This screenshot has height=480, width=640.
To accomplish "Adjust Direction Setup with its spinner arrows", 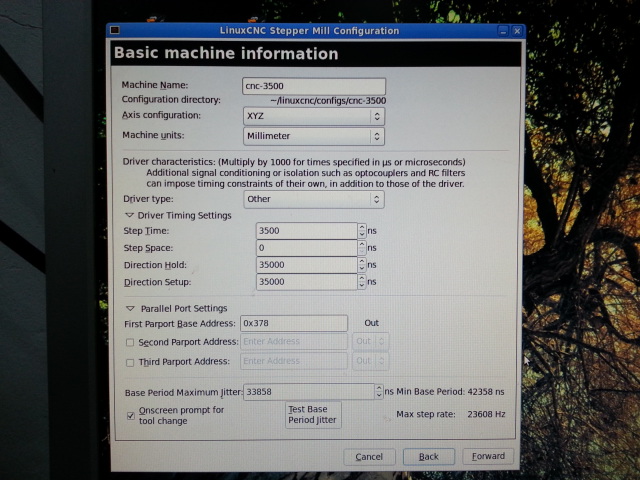I will coord(362,282).
